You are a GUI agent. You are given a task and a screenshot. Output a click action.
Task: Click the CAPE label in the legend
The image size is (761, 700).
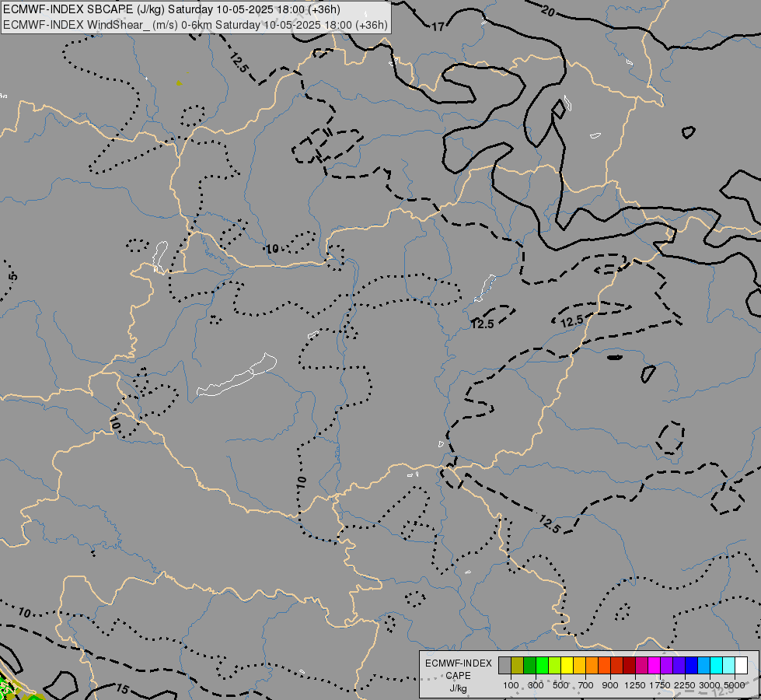click(458, 676)
